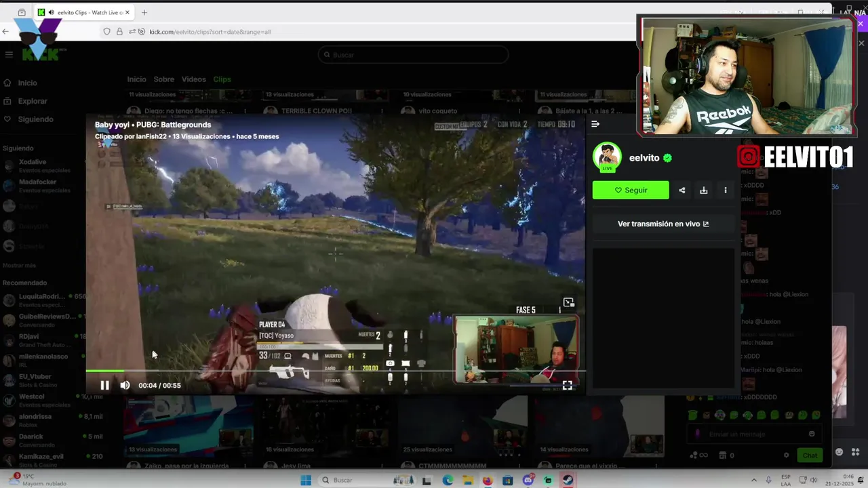Open the weather widget 15°C

(x=37, y=480)
